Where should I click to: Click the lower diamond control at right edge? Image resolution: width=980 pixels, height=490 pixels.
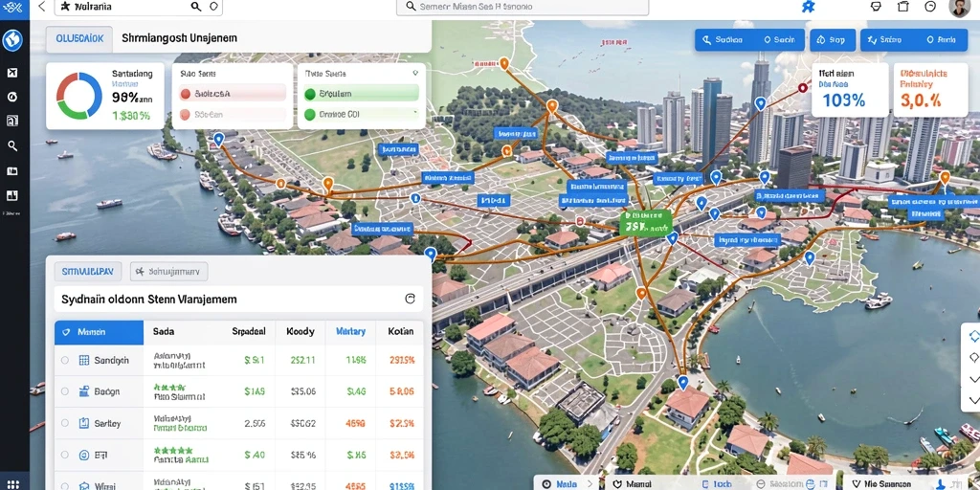[973, 358]
